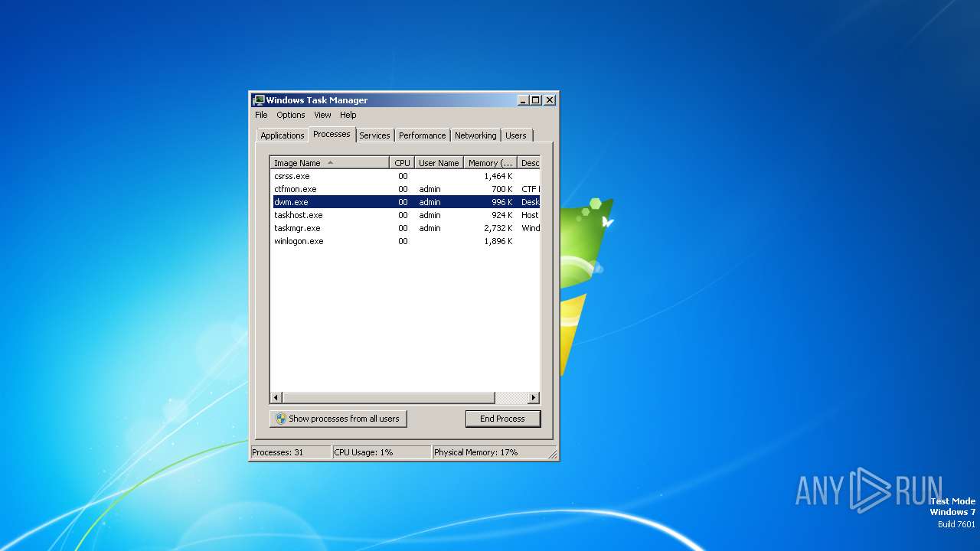
Task: Click Show processes from all users
Action: (338, 419)
